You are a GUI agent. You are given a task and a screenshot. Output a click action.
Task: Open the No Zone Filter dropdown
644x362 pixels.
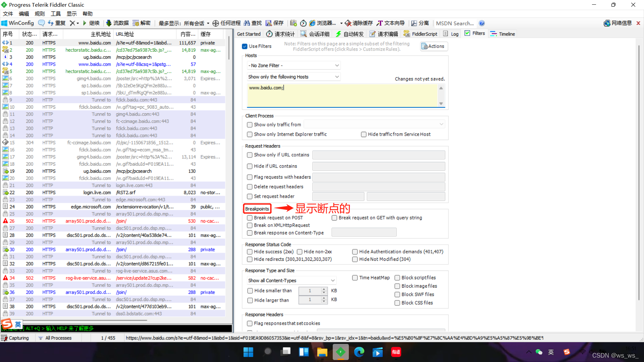(293, 65)
